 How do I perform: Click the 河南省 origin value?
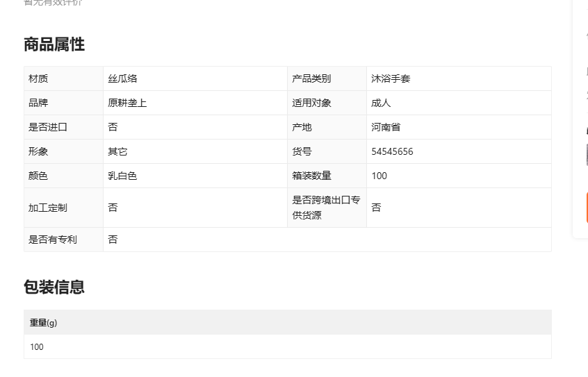[x=386, y=127]
